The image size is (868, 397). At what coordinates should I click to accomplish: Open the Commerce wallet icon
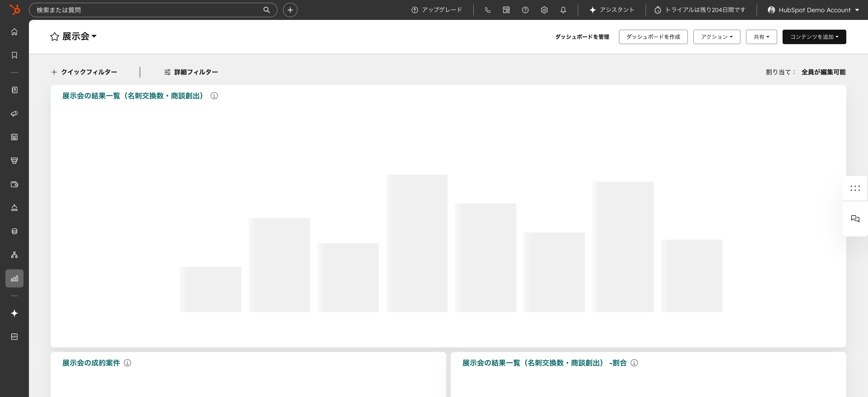[x=14, y=184]
